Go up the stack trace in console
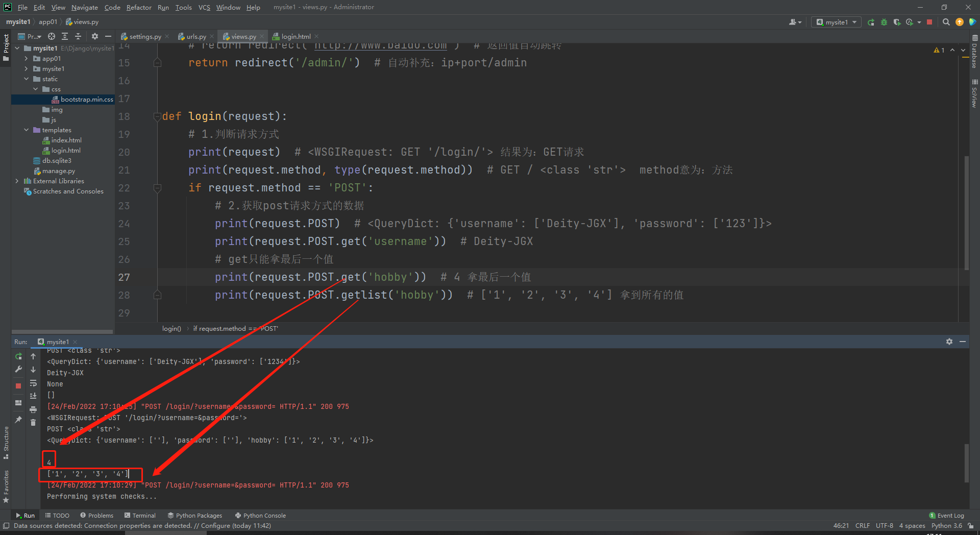Screen dimensions: 980x535 [33, 356]
